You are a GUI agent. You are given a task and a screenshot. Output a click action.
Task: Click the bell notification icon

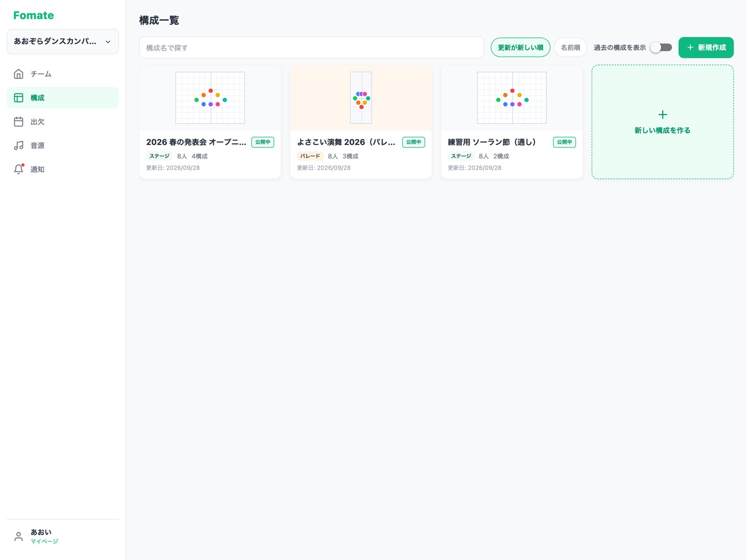click(19, 169)
